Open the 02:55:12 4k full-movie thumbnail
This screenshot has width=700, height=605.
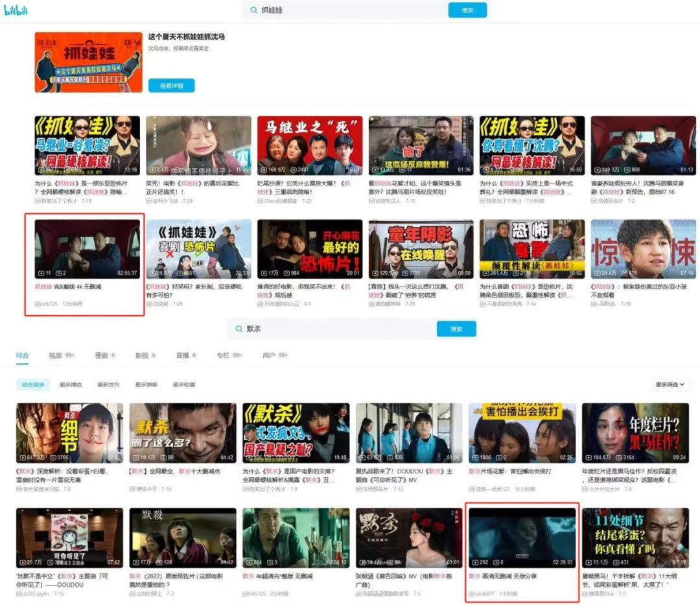click(296, 538)
